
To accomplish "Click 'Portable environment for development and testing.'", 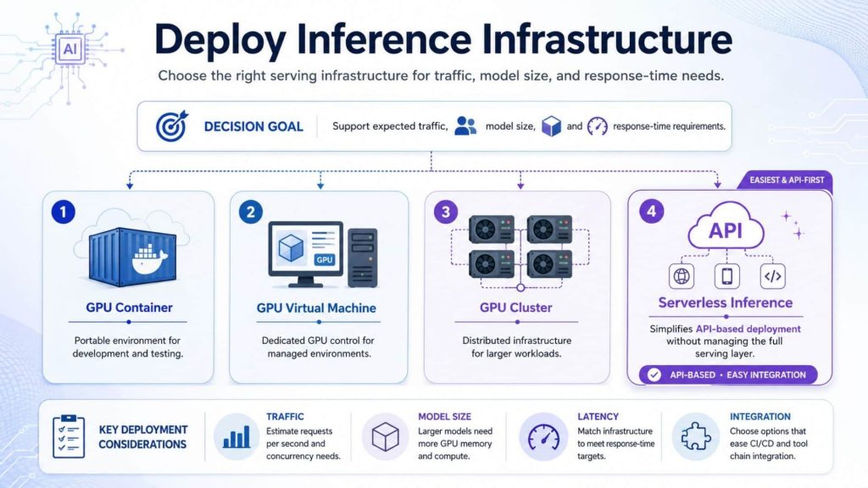I will tap(128, 347).
